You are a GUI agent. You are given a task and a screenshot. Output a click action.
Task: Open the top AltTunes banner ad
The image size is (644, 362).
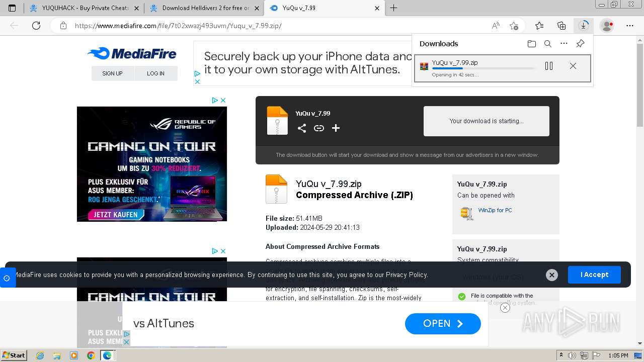click(x=302, y=63)
